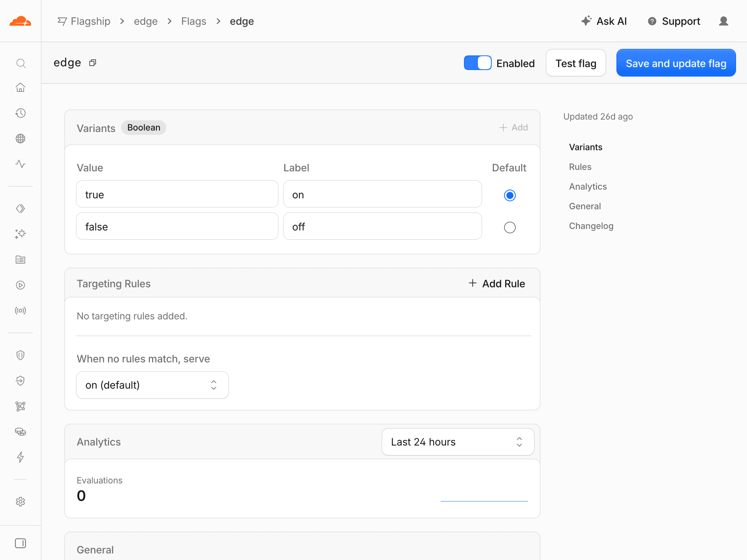Jump to Variants in side navigation
This screenshot has height=560, width=747.
pyautogui.click(x=585, y=147)
